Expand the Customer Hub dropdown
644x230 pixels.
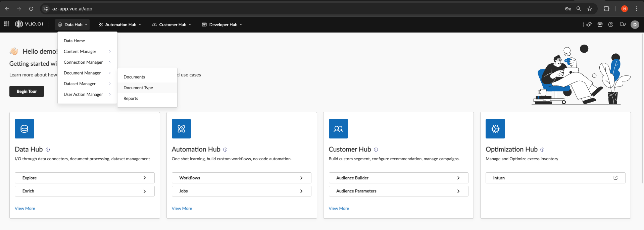(172, 25)
